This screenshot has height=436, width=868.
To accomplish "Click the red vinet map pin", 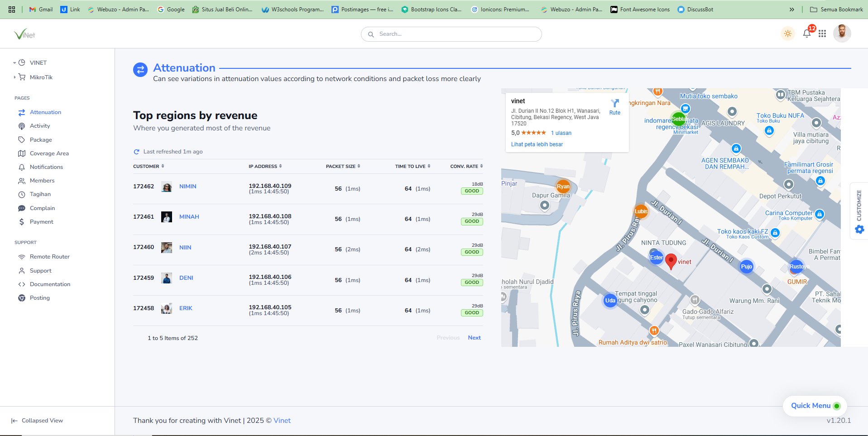I will [671, 262].
